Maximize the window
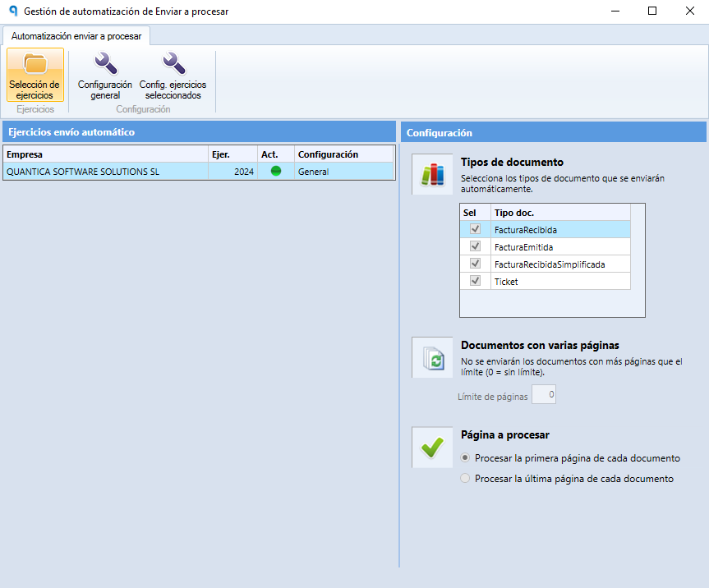 (x=652, y=11)
